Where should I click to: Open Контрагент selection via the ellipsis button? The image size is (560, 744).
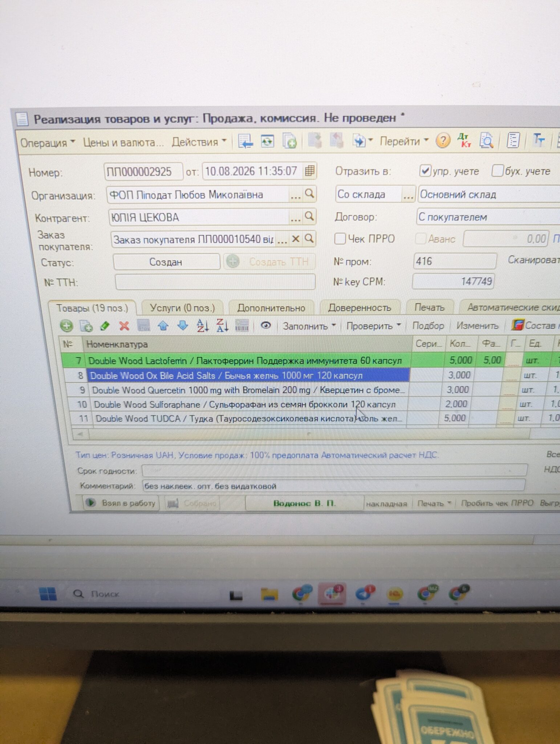[296, 218]
